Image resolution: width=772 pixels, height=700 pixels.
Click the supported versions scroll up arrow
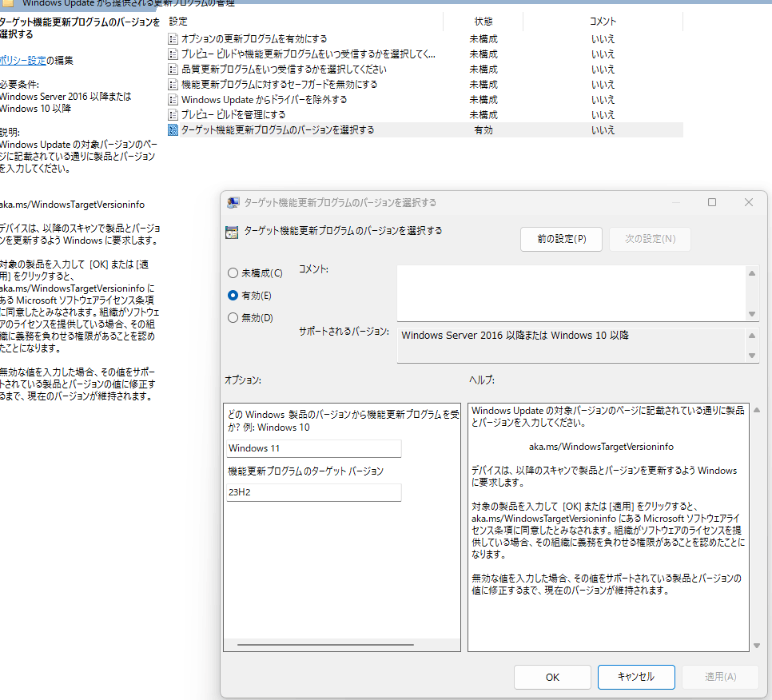click(752, 336)
